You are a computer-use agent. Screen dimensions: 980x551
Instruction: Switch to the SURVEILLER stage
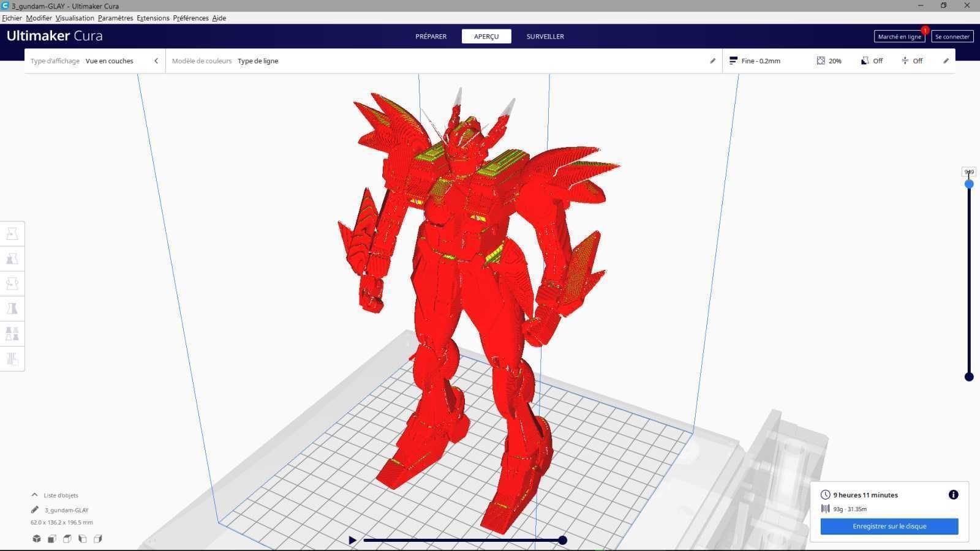coord(545,36)
